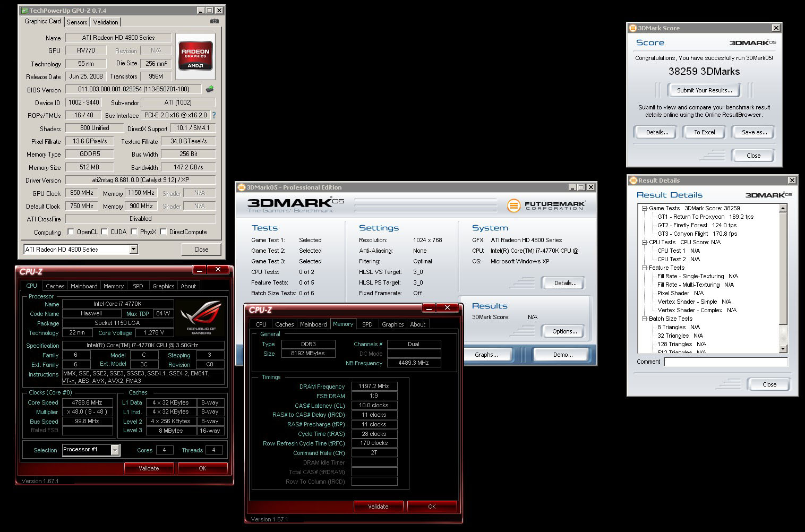Click the System Details button in 3DMark05
Image resolution: width=805 pixels, height=532 pixels.
click(565, 283)
